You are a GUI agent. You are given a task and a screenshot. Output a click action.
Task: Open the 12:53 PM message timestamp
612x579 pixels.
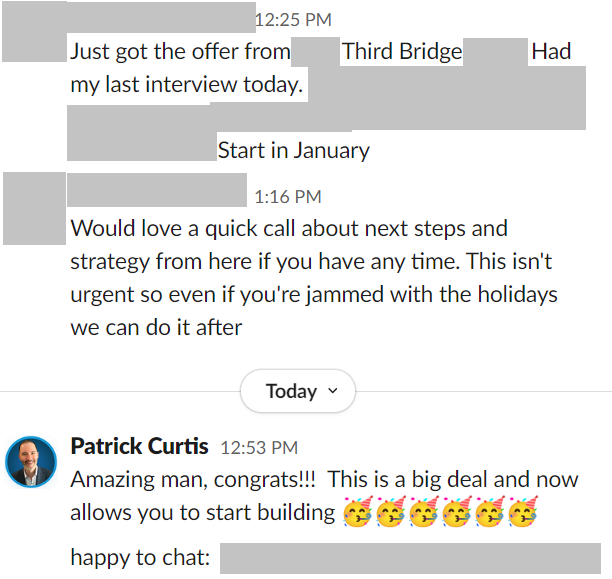coord(259,447)
